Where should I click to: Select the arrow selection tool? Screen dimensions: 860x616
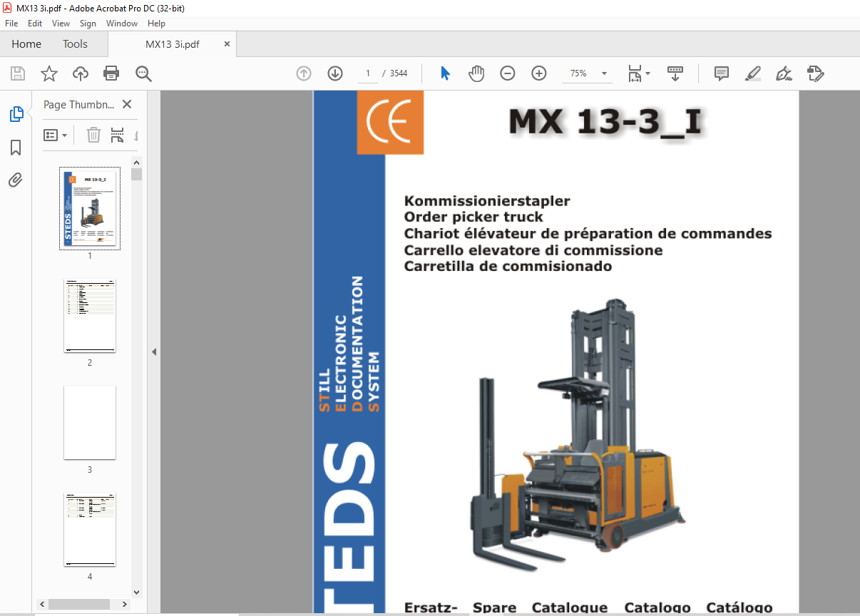(x=446, y=73)
